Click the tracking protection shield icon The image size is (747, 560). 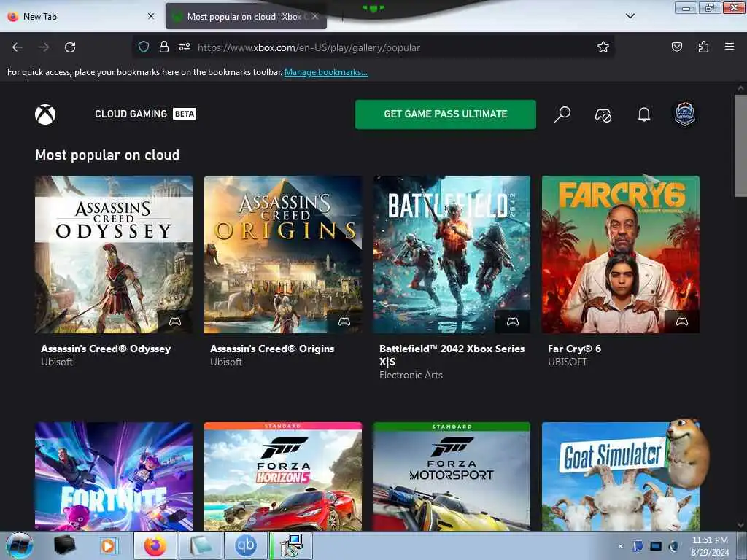[x=144, y=47]
